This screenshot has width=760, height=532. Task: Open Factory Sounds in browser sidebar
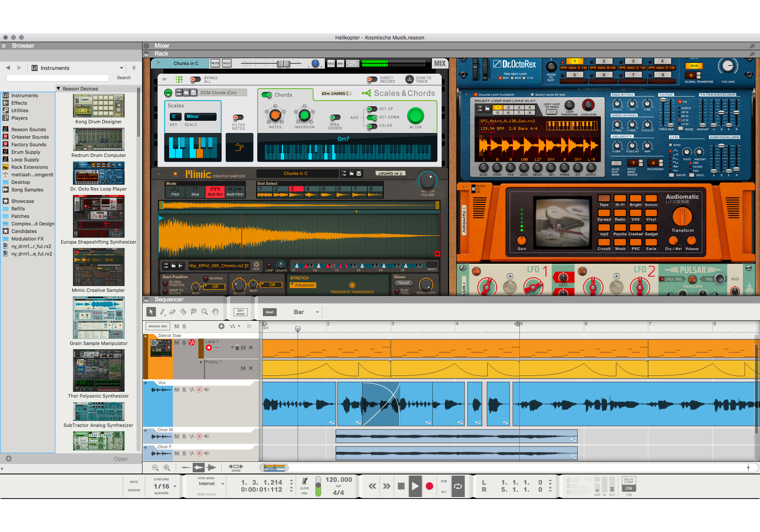tap(28, 144)
